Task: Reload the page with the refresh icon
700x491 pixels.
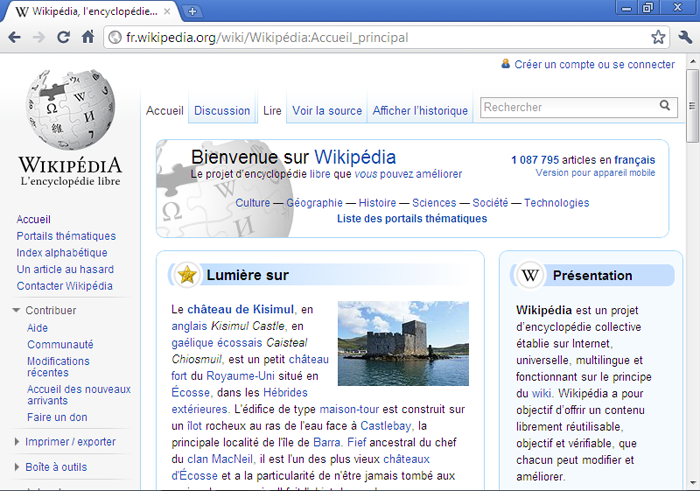Action: tap(63, 37)
